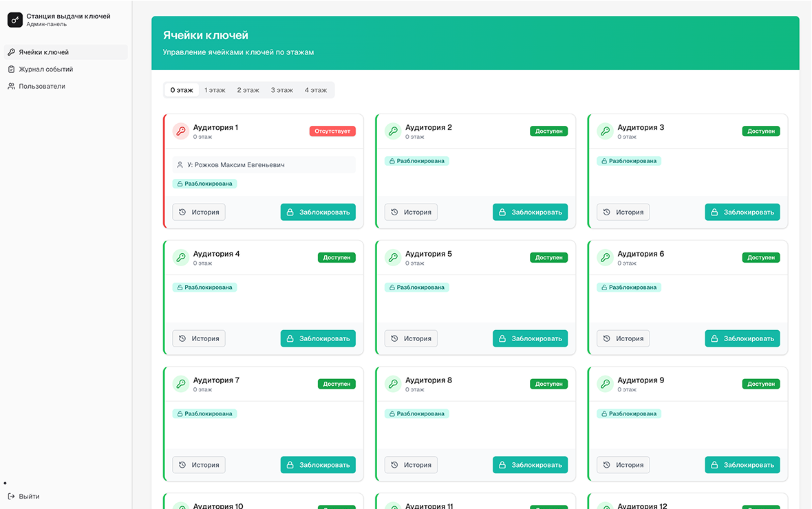Screen dimensions: 812x509
Task: Switch to the 3 этаж tab
Action: click(x=281, y=90)
